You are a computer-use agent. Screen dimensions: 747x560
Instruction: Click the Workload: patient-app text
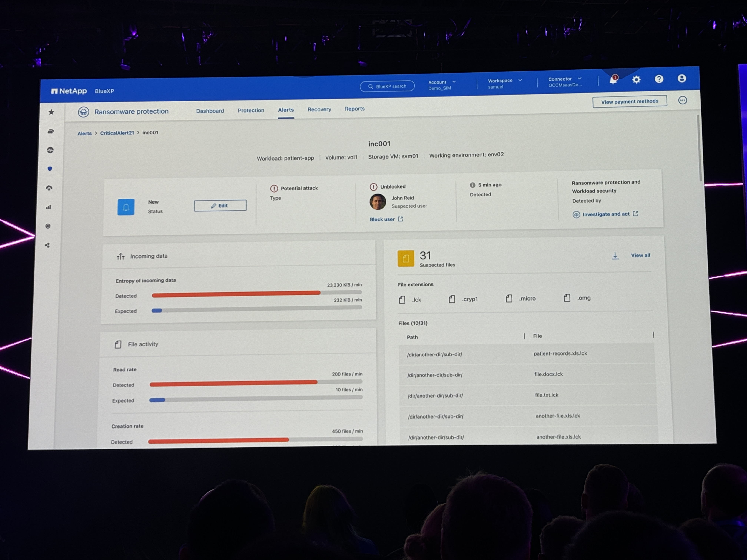click(285, 158)
